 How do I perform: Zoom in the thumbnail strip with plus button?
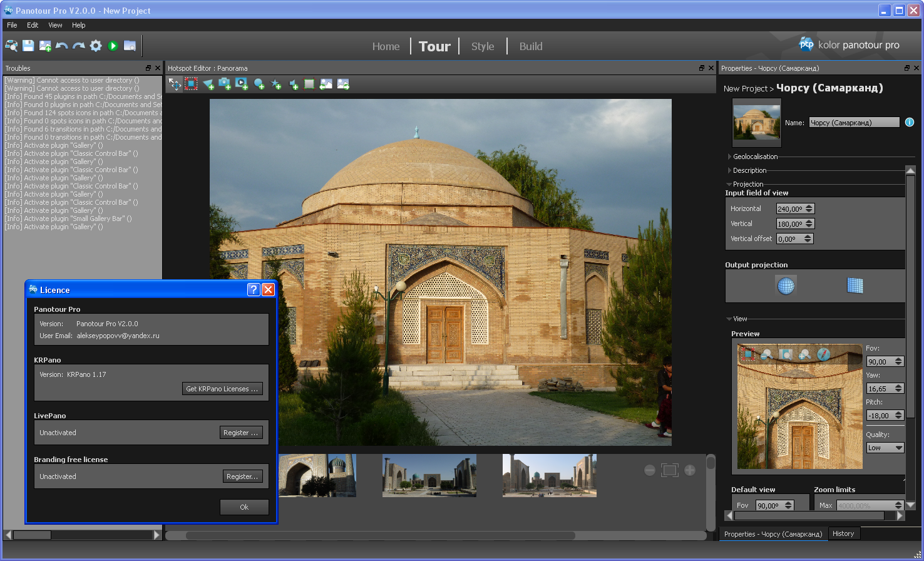point(690,470)
